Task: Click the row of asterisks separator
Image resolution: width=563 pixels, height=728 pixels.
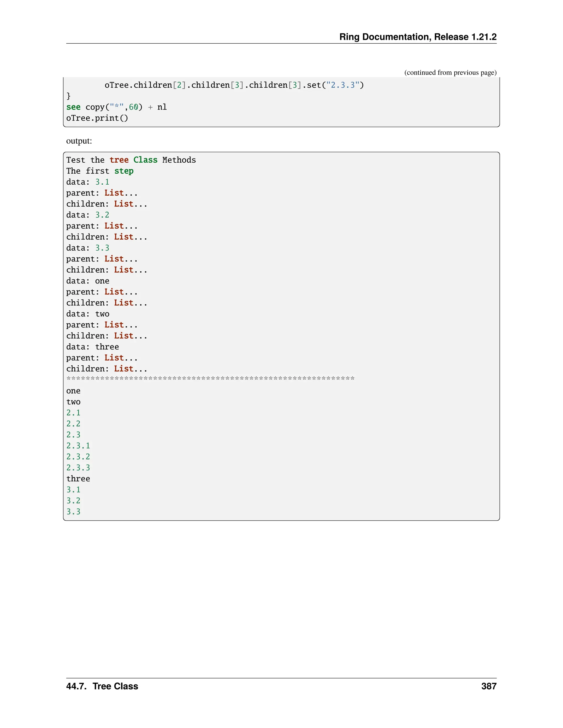Action: tap(210, 379)
